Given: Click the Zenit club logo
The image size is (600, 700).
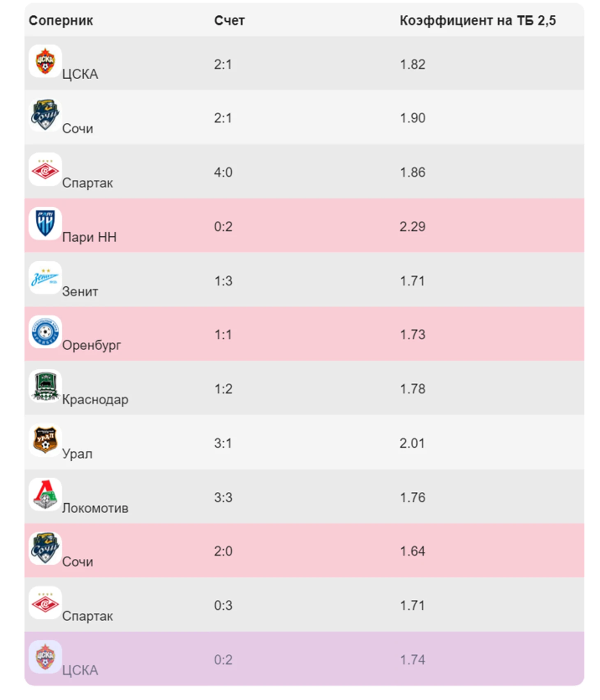Looking at the screenshot, I should (x=45, y=278).
